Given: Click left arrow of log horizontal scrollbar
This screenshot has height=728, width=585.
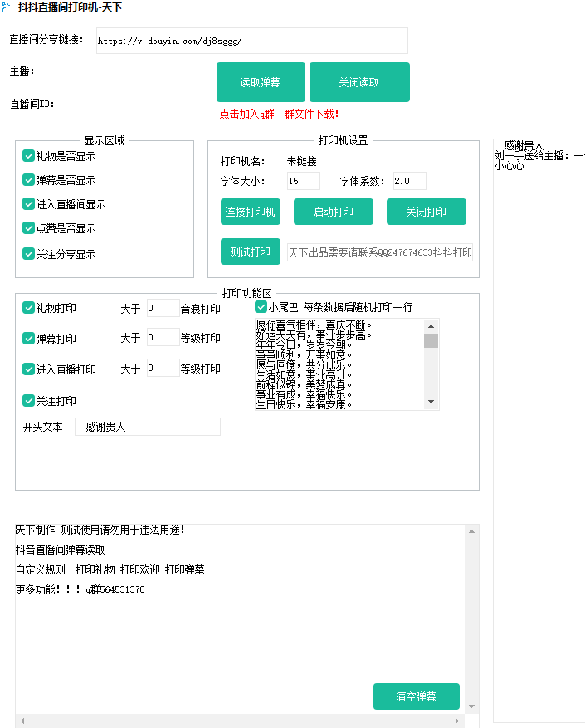Looking at the screenshot, I should 22,721.
